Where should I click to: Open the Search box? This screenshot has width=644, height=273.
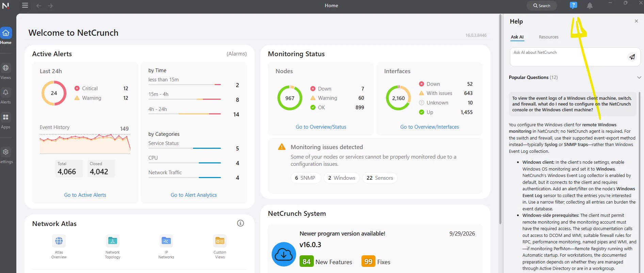pyautogui.click(x=542, y=5)
